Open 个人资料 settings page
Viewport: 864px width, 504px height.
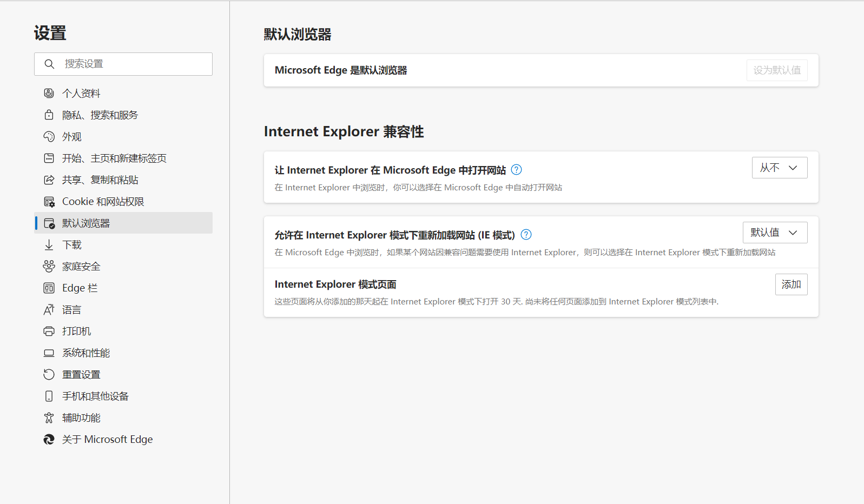coord(123,93)
